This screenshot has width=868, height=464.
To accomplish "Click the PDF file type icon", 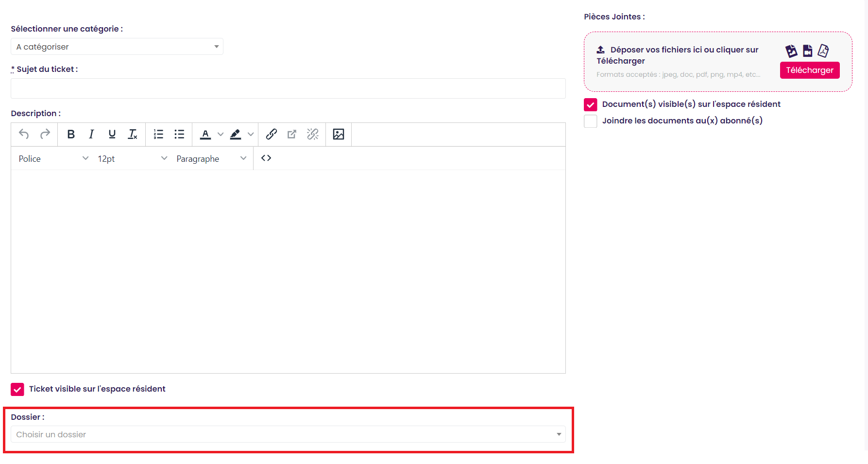I will (823, 51).
